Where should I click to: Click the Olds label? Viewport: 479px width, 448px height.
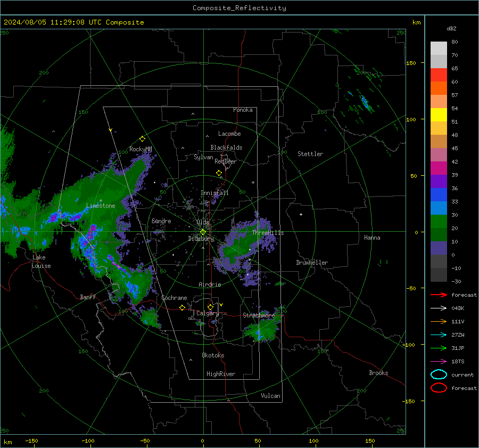point(203,222)
